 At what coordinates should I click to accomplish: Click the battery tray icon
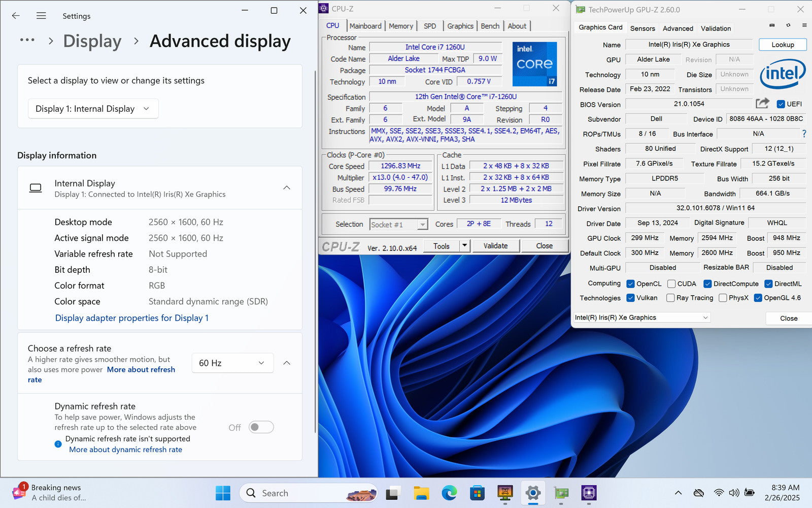[x=749, y=493]
